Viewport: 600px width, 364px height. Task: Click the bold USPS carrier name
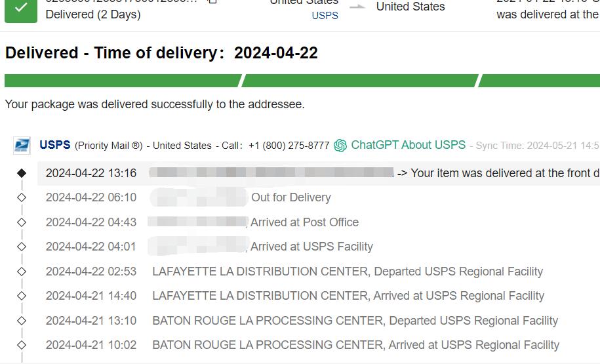(55, 145)
